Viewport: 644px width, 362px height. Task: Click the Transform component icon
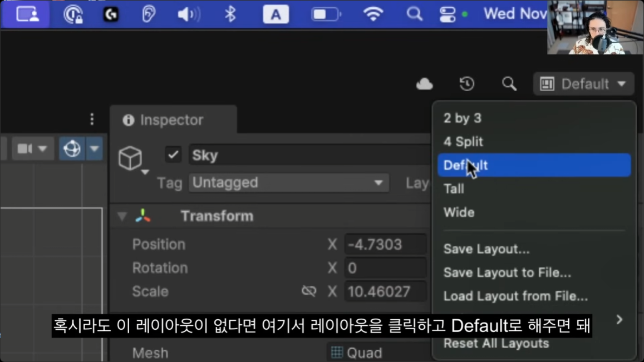143,216
